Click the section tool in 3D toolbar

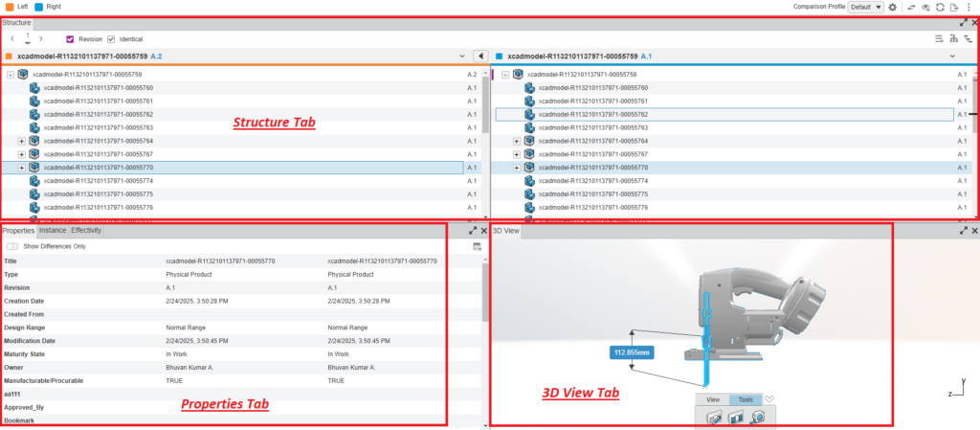click(x=735, y=418)
